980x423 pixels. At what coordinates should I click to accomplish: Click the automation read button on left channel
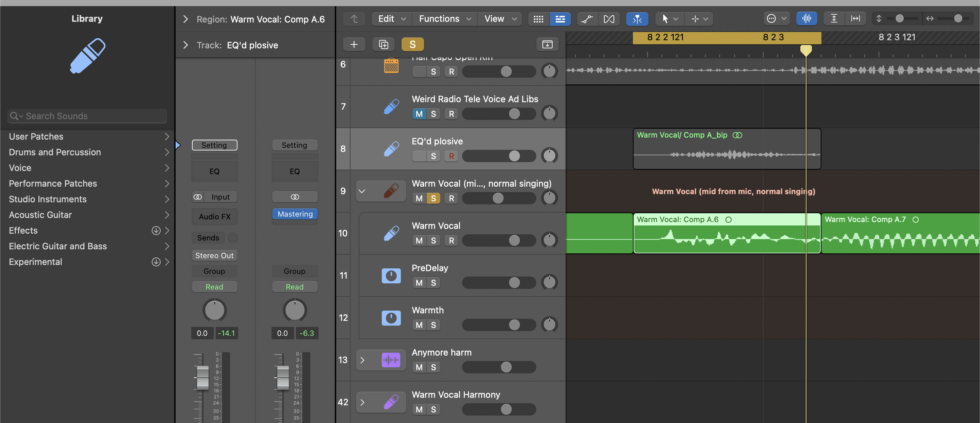214,286
